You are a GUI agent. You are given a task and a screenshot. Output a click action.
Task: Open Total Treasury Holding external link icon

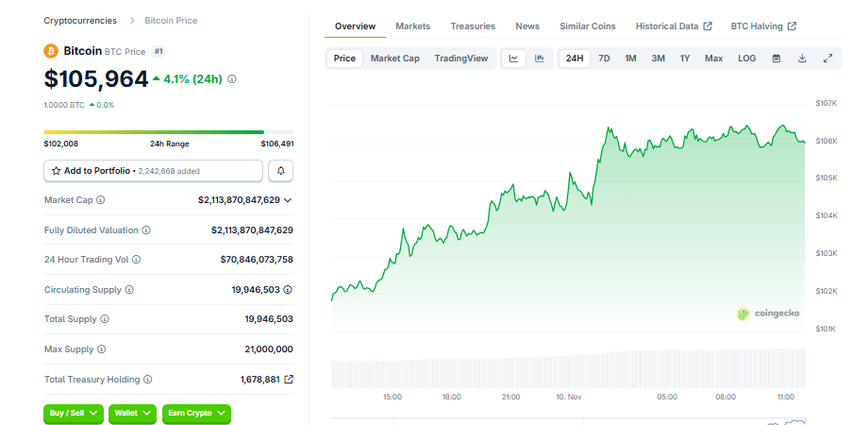289,380
